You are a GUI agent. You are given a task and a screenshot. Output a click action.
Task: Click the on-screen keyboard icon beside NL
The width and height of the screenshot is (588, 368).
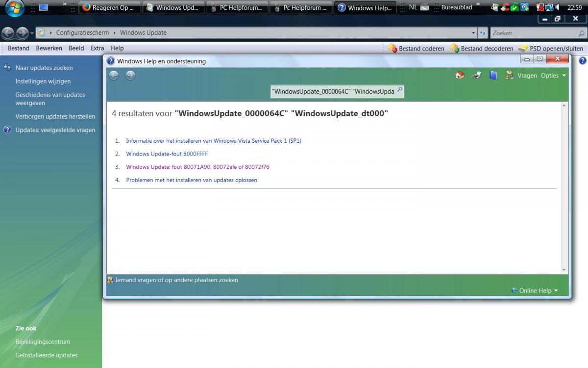pyautogui.click(x=425, y=7)
